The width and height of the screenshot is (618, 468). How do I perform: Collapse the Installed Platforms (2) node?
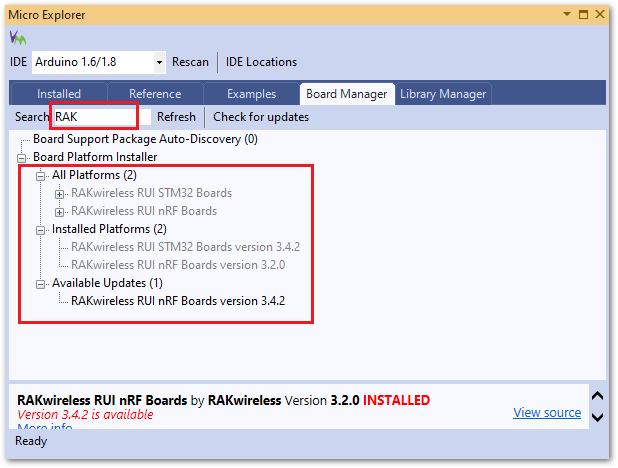[41, 230]
